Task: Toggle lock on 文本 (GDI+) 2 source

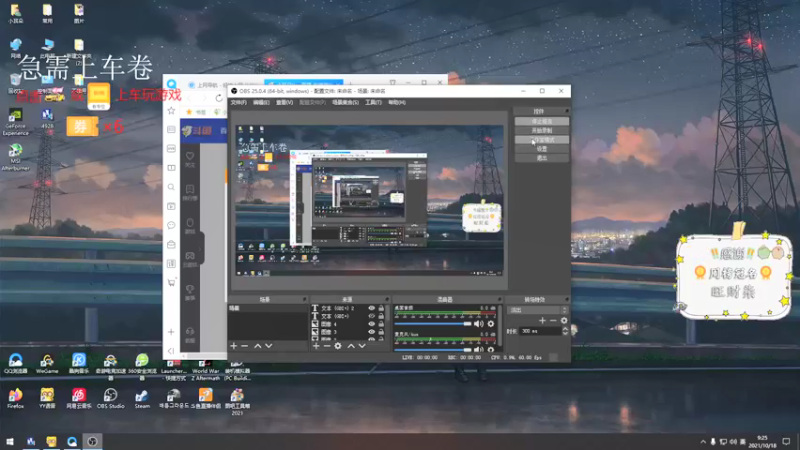Action: pos(381,308)
